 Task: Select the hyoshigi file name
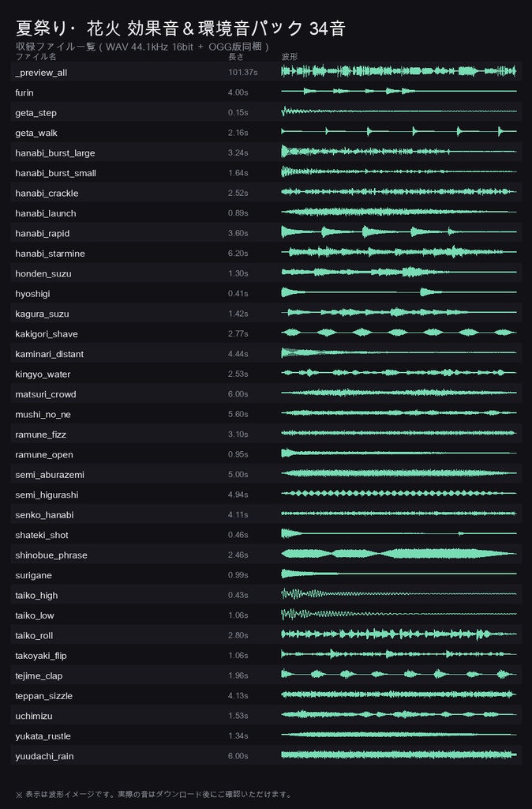click(x=32, y=294)
